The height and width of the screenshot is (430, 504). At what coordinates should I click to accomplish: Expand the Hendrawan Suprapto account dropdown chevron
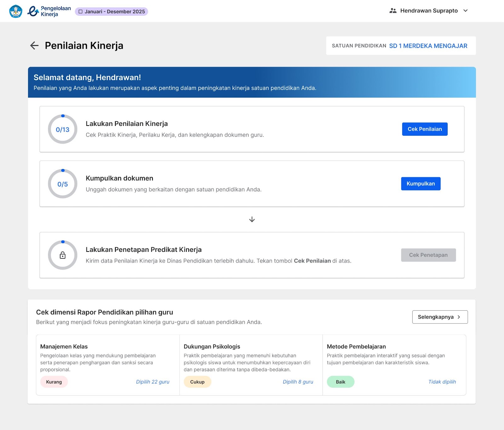coord(466,11)
